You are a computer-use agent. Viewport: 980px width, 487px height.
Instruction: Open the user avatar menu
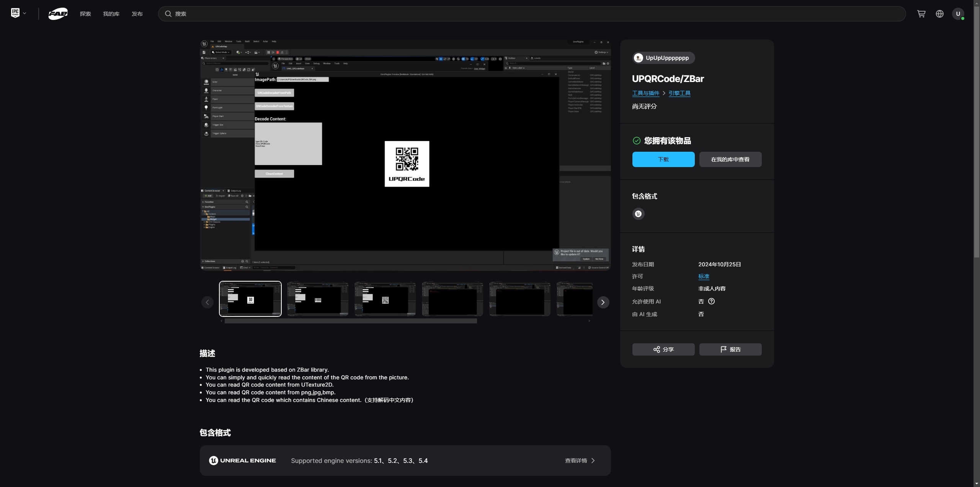click(x=958, y=14)
